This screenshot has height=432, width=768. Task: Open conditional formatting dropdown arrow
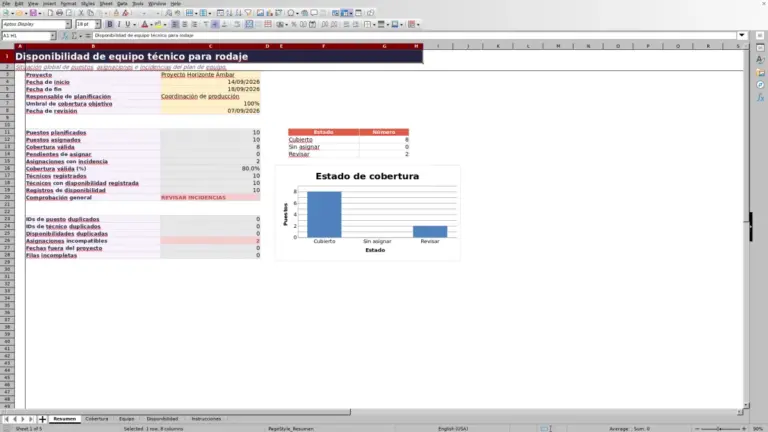point(418,24)
